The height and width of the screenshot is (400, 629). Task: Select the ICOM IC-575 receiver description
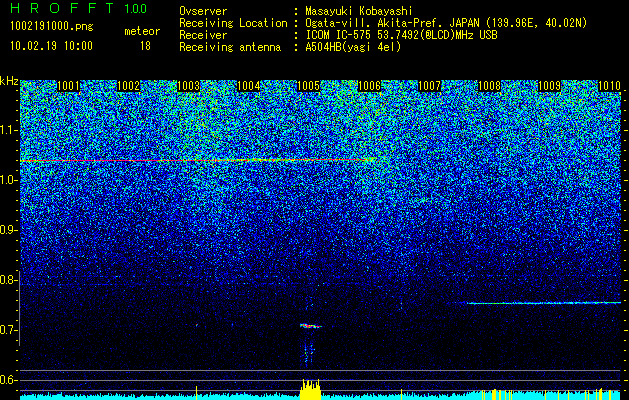pyautogui.click(x=401, y=35)
